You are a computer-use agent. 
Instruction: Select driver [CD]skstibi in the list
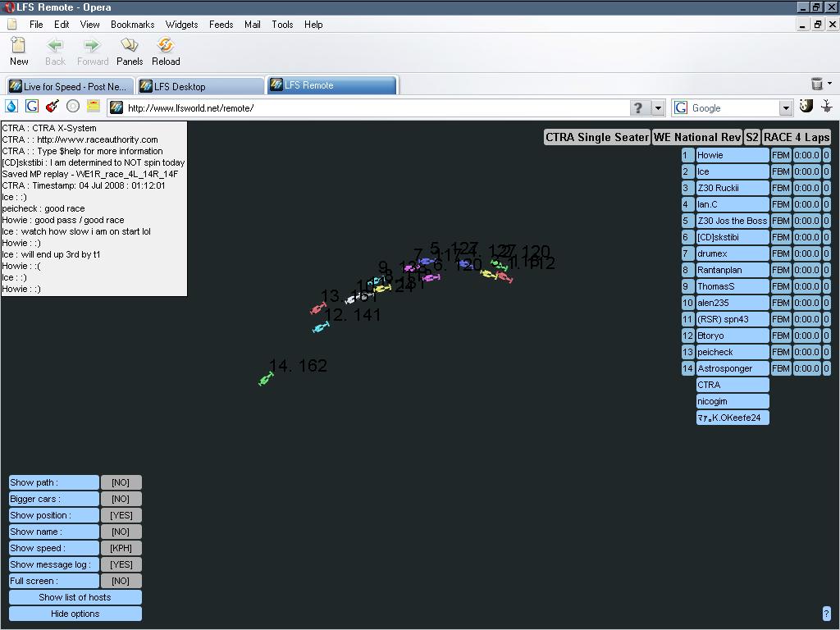[x=732, y=237]
